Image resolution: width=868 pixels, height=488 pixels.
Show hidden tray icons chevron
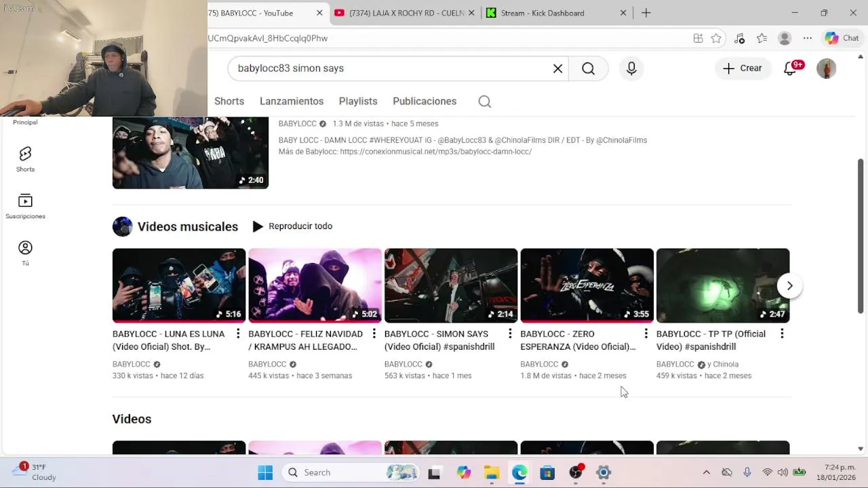click(706, 472)
